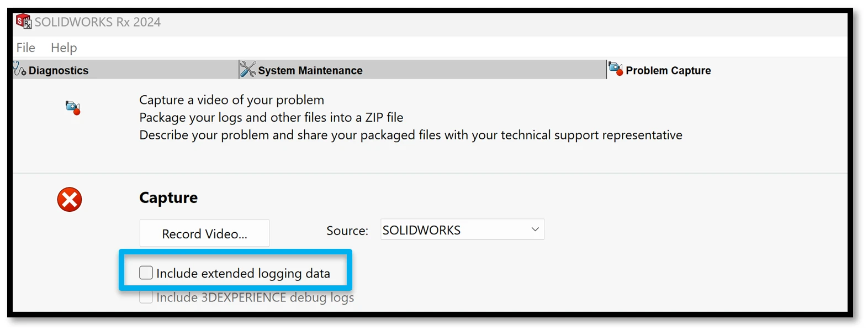868x329 pixels.
Task: Click the red X status icon beside Capture
Action: [x=70, y=200]
